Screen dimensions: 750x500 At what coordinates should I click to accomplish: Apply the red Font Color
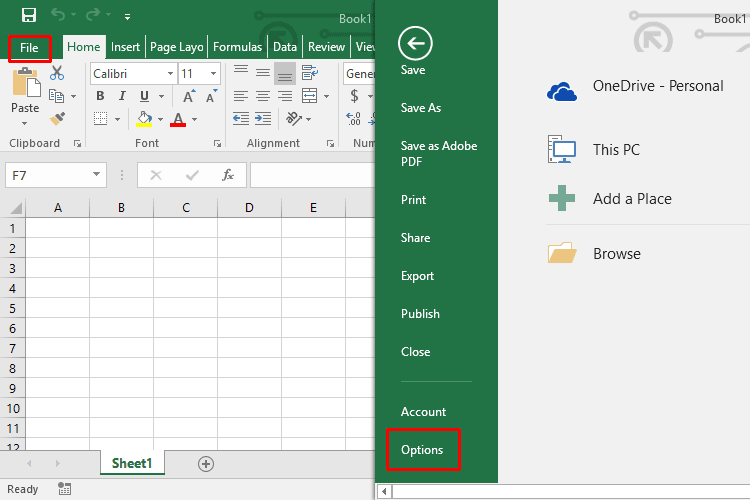tap(178, 119)
